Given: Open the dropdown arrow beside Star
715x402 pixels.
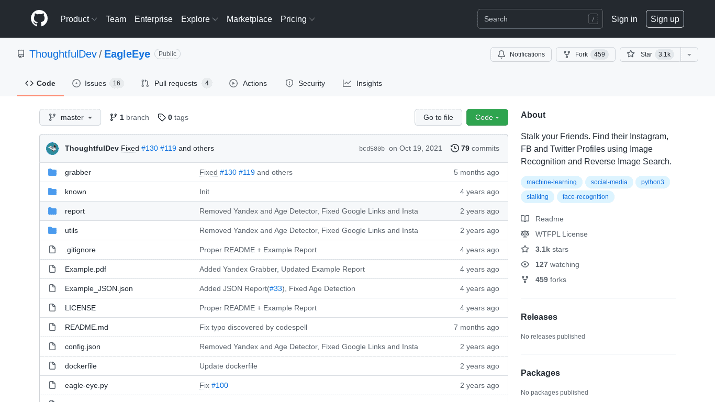Looking at the screenshot, I should [689, 54].
